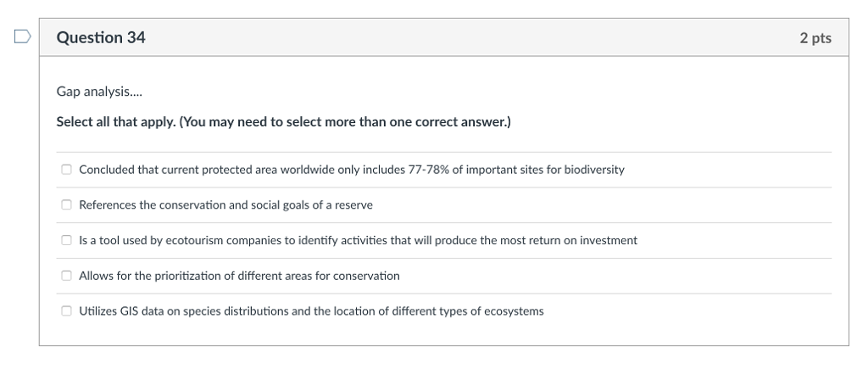Flag Question 34 with the bookmark icon

22,37
